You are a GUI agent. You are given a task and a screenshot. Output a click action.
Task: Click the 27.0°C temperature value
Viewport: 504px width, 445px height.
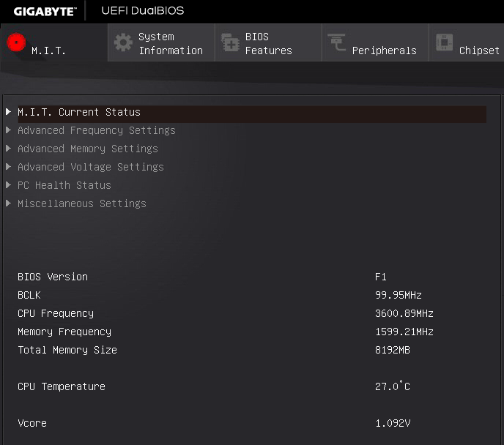(393, 386)
